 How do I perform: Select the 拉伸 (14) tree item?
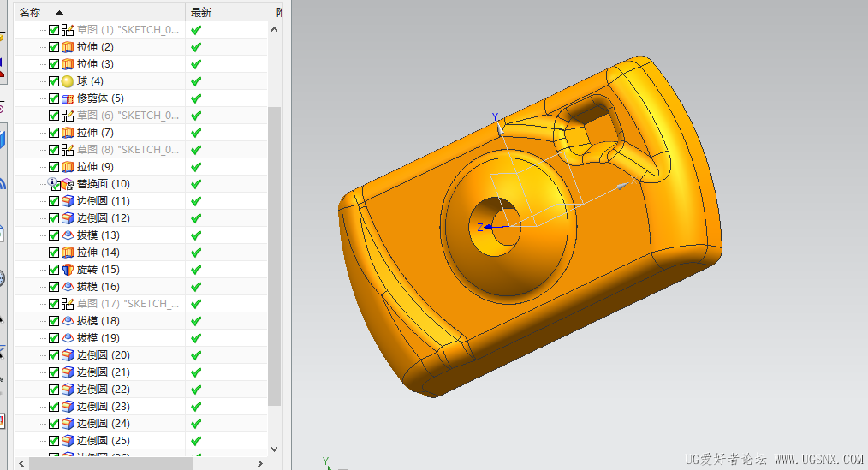98,253
